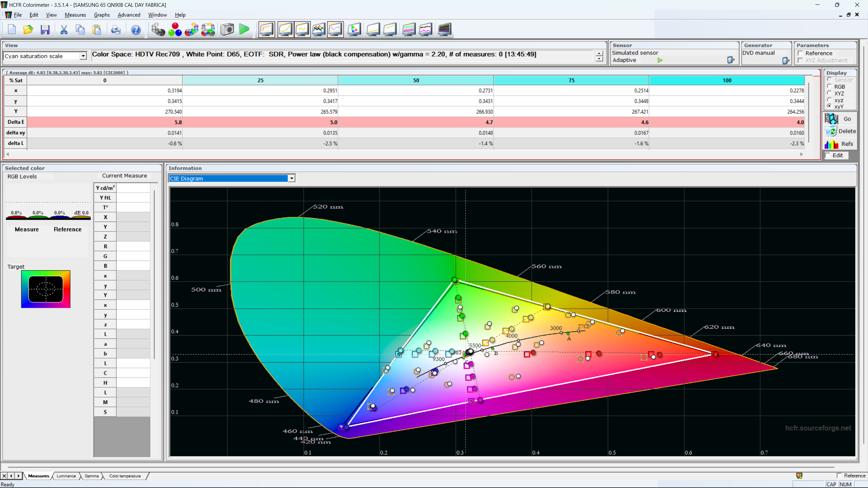Screen dimensions: 868x488
Task: Click the measure primaries RGB balls icon
Action: (x=175, y=29)
